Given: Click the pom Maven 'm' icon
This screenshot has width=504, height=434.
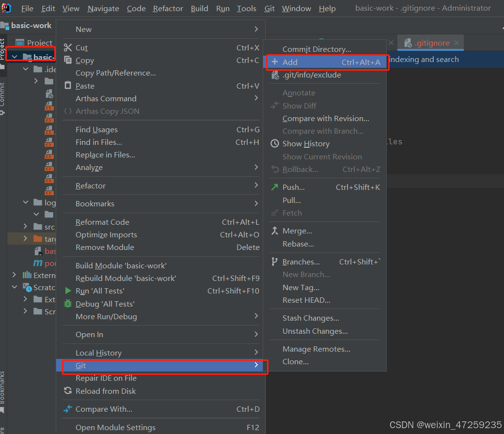Looking at the screenshot, I should click(38, 263).
